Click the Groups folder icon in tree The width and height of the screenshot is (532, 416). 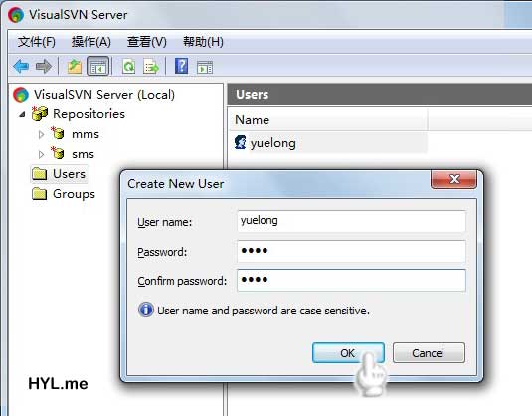click(x=40, y=194)
